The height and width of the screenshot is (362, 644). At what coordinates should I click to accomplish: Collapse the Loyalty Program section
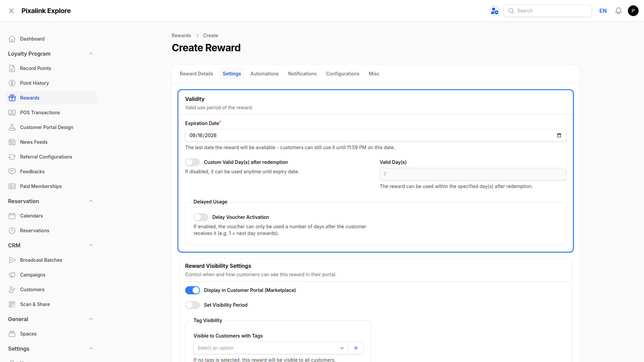(x=91, y=54)
